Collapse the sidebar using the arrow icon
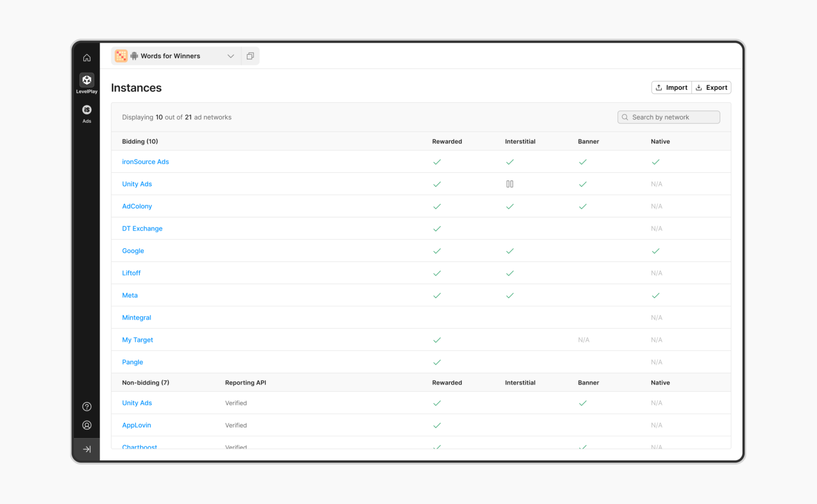 pyautogui.click(x=87, y=449)
